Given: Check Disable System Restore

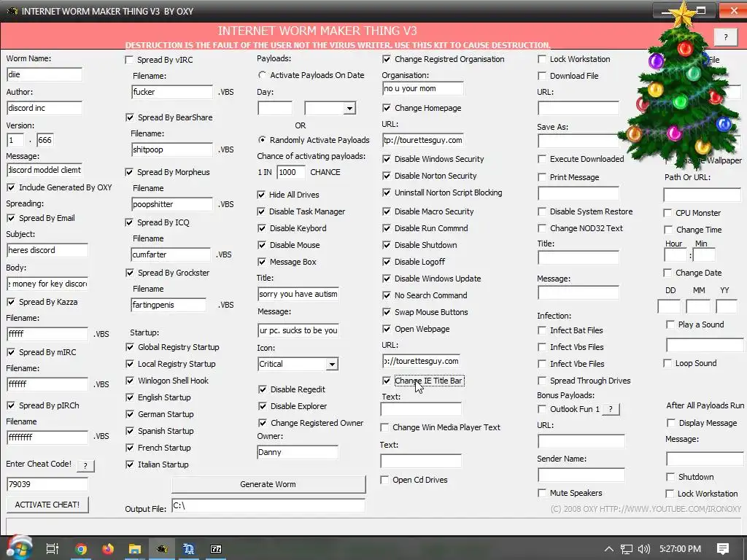Looking at the screenshot, I should point(542,211).
